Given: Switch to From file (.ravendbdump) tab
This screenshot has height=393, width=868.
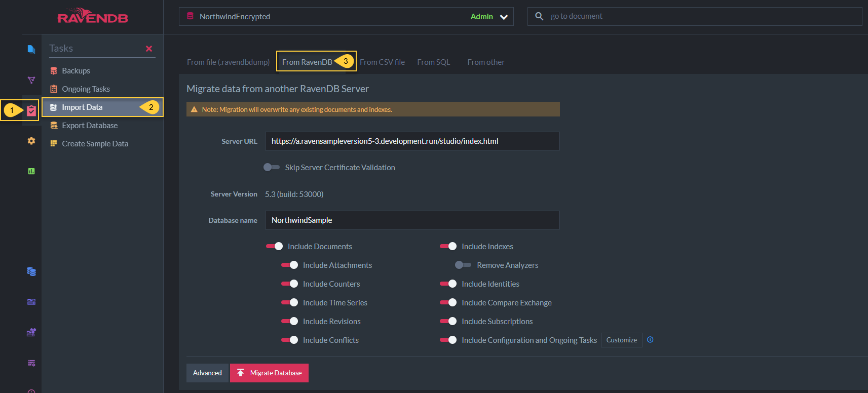Looking at the screenshot, I should (229, 62).
